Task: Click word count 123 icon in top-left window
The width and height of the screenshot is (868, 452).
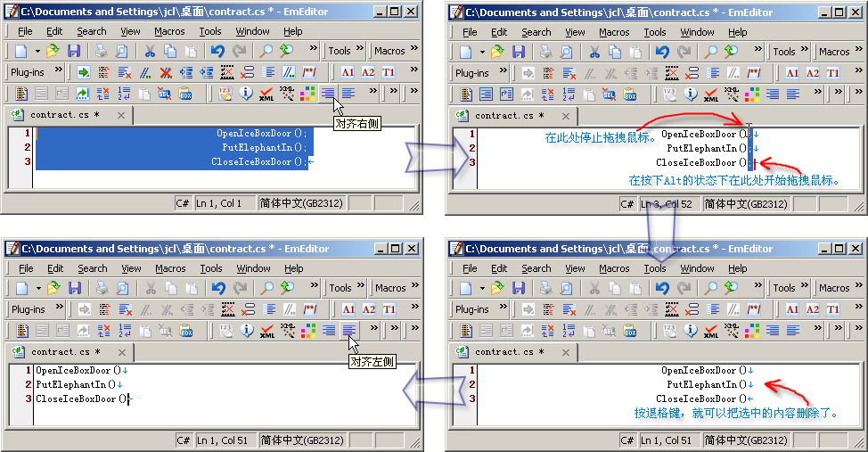Action: pos(225,94)
